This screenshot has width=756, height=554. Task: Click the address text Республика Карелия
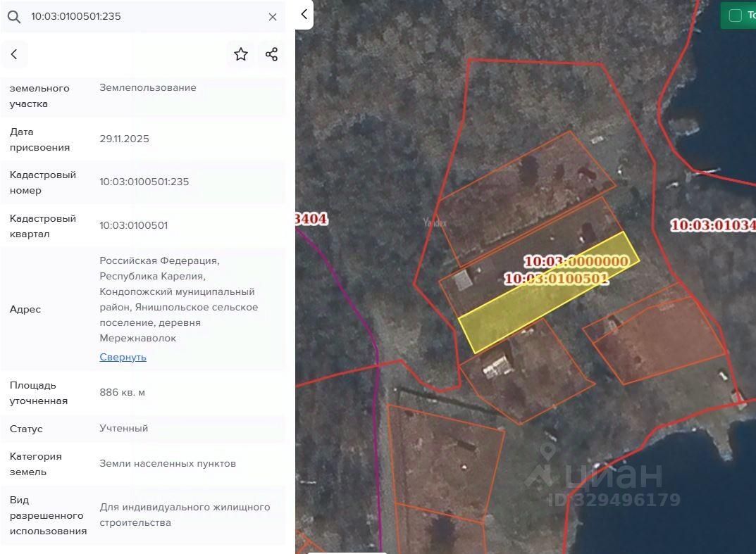[152, 276]
